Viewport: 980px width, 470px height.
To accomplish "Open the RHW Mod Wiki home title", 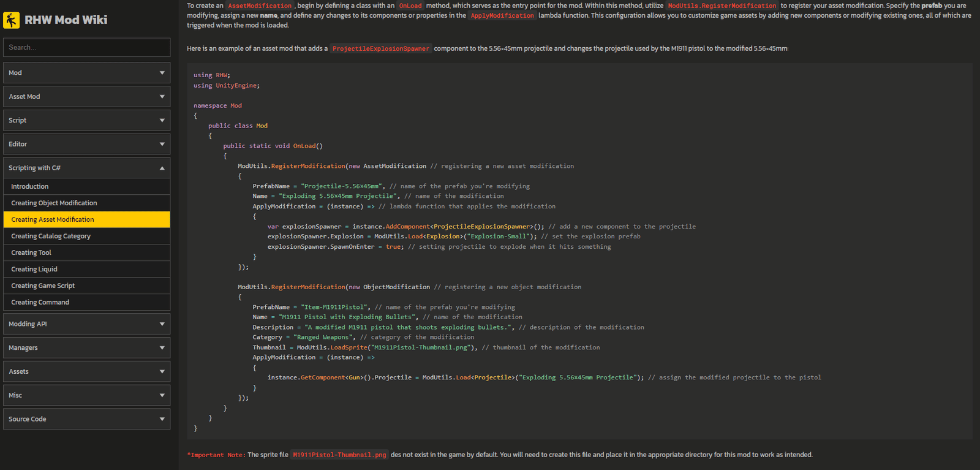I will (x=66, y=20).
